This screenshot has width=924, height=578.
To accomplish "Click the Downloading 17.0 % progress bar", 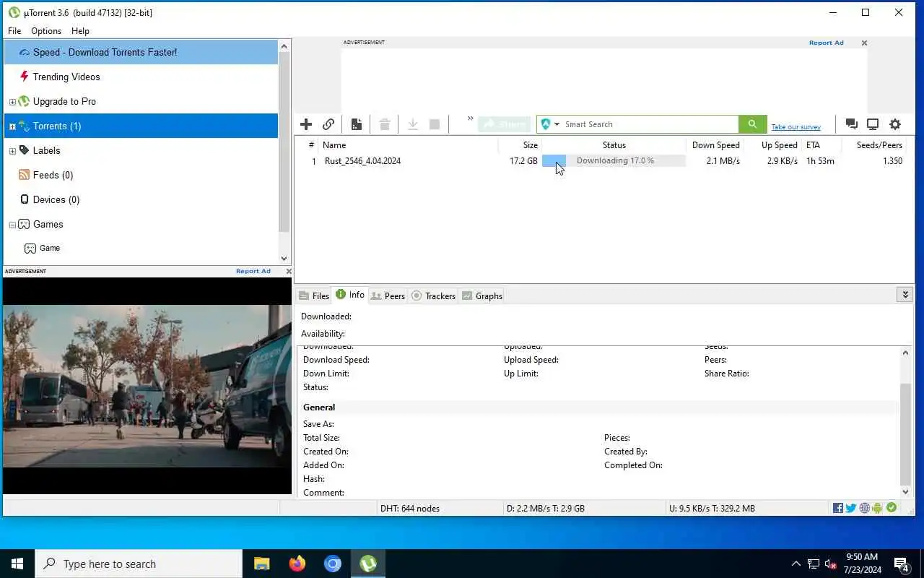I will coord(614,160).
